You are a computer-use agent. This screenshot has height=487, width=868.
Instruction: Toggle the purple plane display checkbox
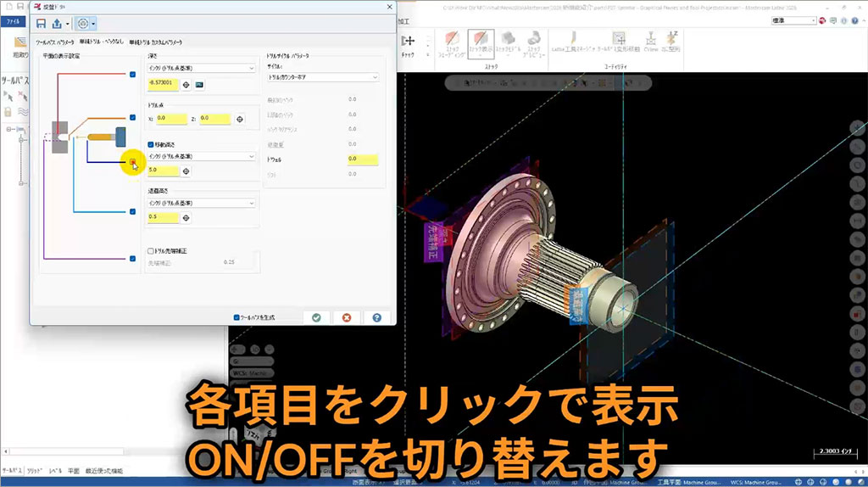(x=133, y=259)
